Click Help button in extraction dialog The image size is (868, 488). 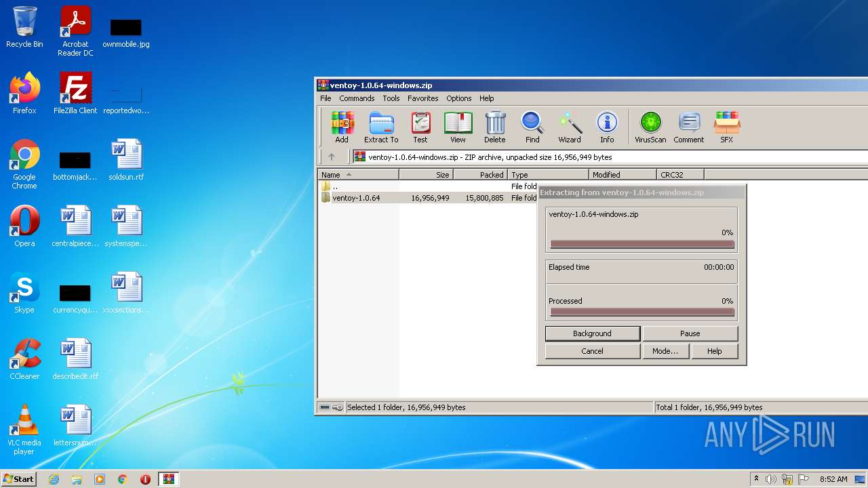coord(714,351)
